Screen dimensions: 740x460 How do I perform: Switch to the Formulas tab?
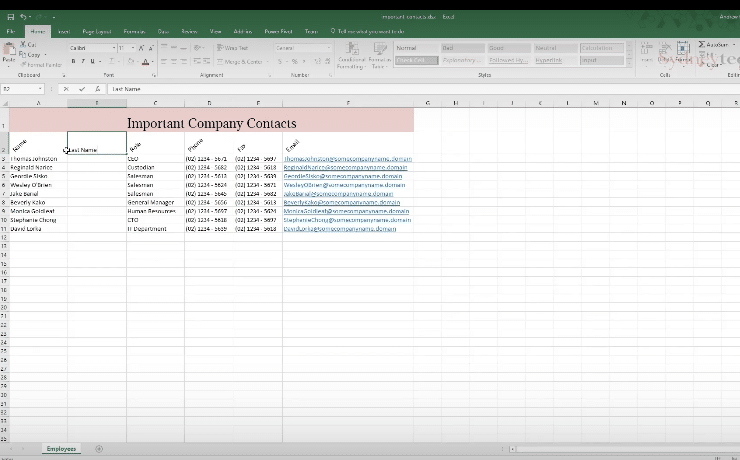(134, 32)
